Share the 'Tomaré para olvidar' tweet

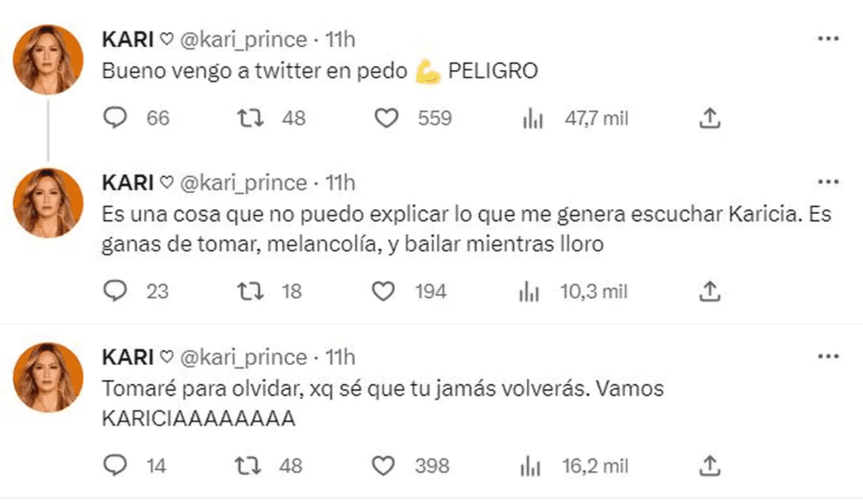click(x=710, y=464)
